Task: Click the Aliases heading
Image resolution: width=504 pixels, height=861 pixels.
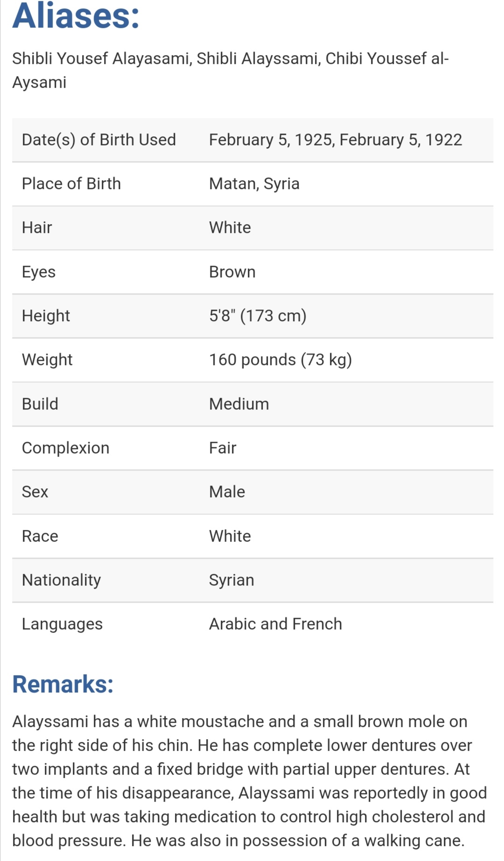Action: pyautogui.click(x=76, y=17)
